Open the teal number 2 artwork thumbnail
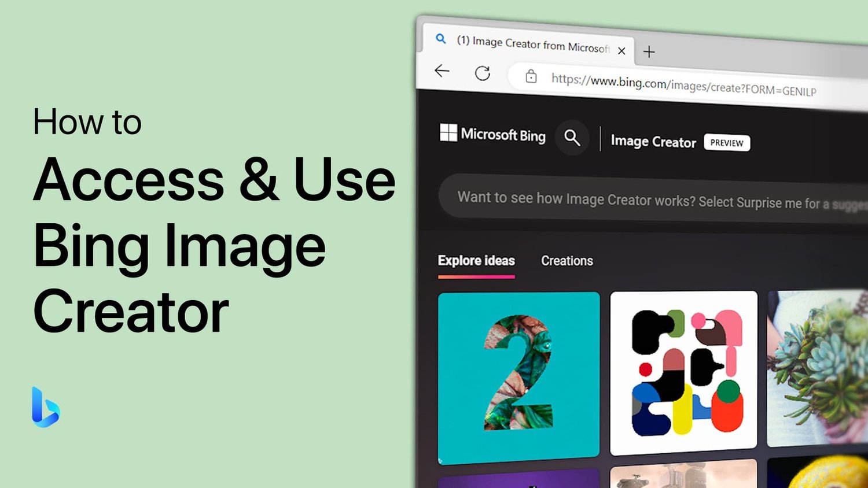 click(x=519, y=373)
